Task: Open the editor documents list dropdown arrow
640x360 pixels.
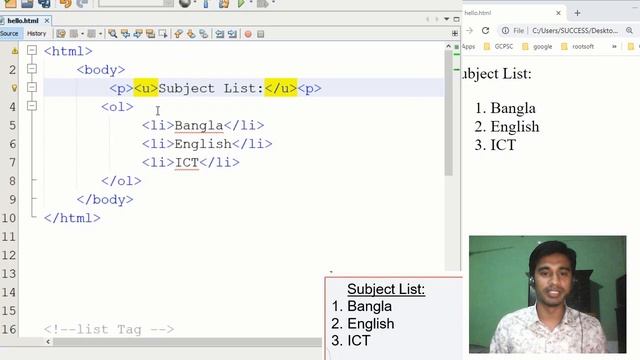Action: 447,19
